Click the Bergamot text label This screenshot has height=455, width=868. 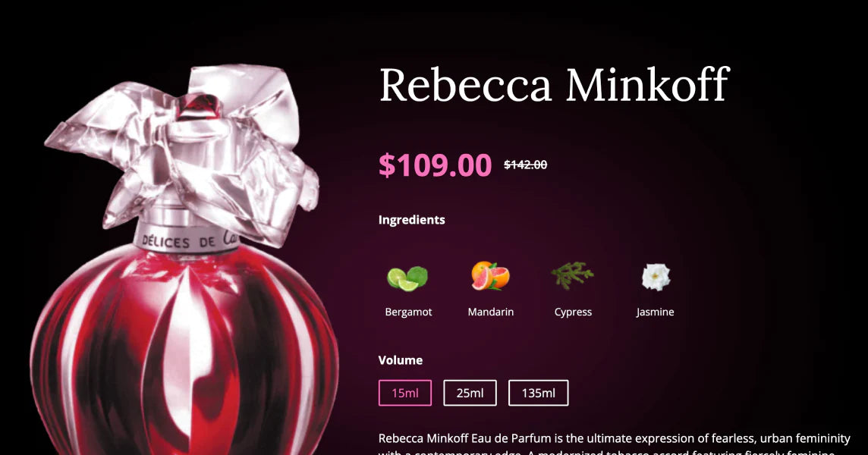click(x=408, y=312)
